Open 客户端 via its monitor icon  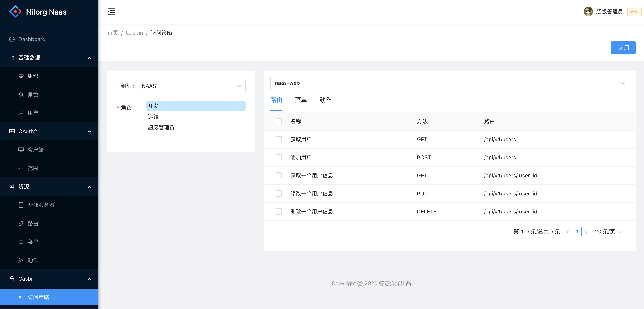[x=21, y=150]
